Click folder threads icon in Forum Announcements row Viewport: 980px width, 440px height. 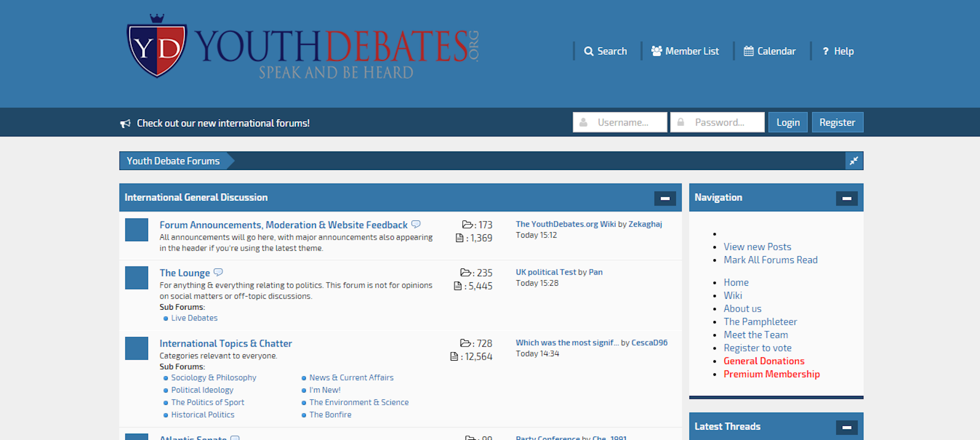pos(467,224)
